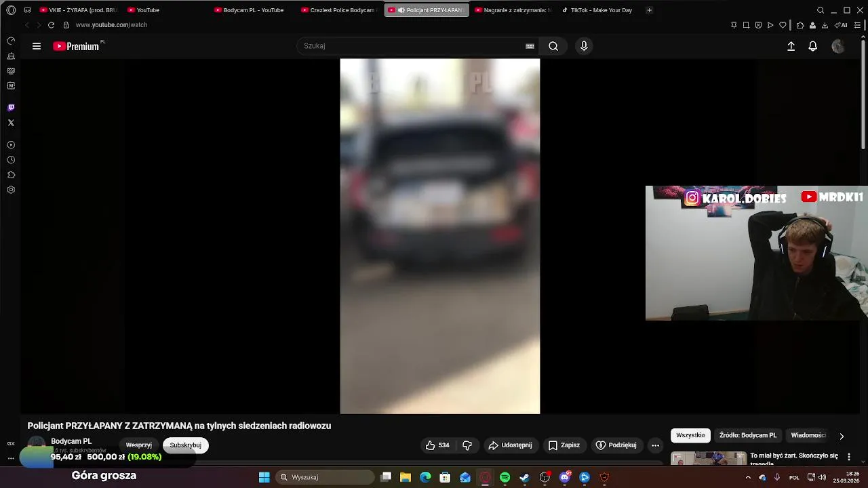868x488 pixels.
Task: Save video with Zapisz button
Action: [x=564, y=445]
